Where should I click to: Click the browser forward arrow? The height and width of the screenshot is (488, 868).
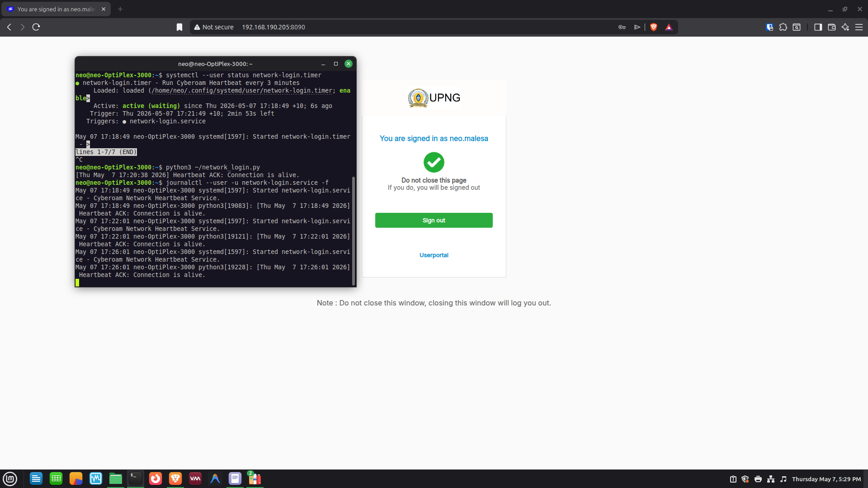[23, 27]
